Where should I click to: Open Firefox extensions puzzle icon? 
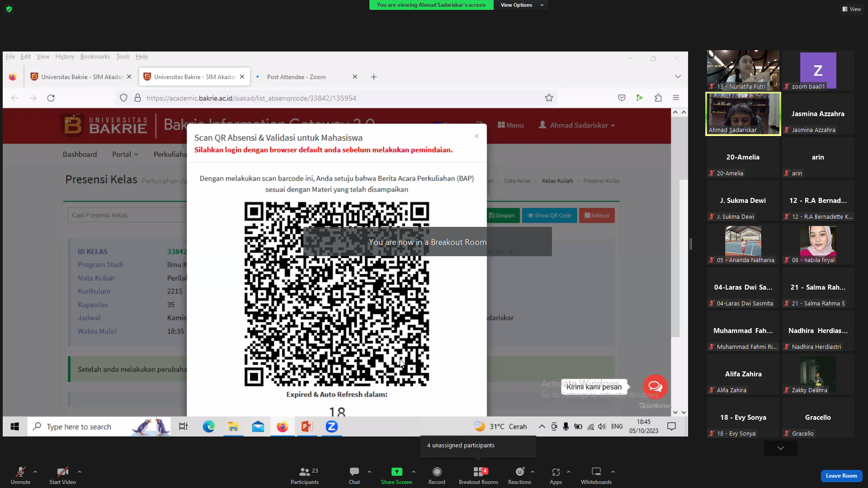658,98
